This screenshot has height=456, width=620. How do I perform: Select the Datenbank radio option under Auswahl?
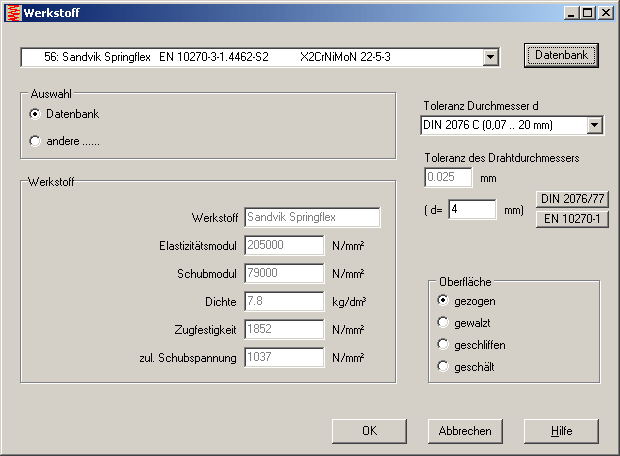point(36,114)
